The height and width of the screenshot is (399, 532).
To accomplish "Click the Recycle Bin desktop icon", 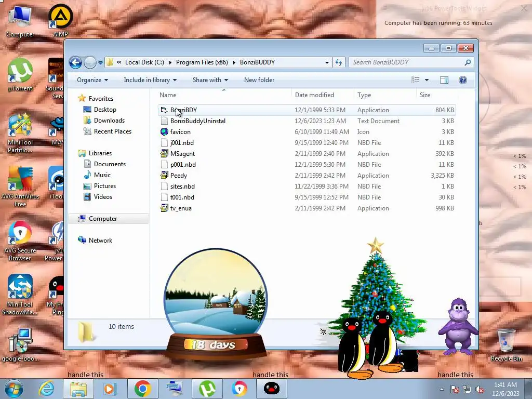I will coord(506,345).
